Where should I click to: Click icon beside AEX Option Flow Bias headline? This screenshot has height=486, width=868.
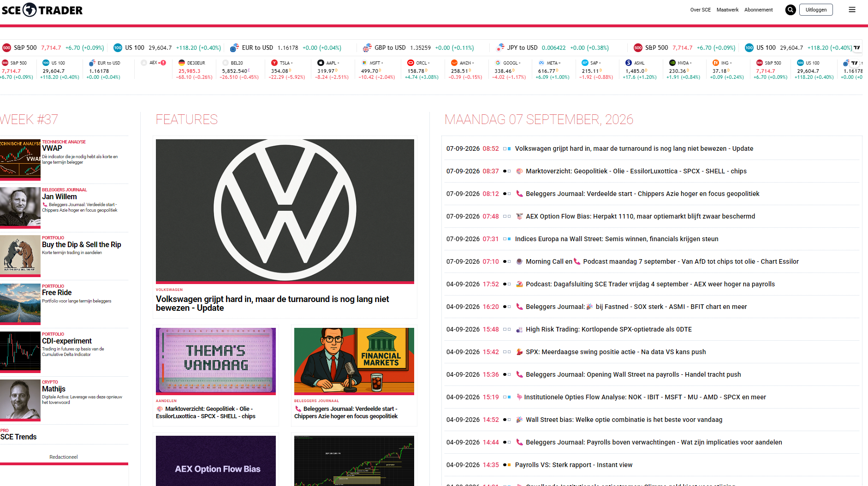(x=519, y=216)
